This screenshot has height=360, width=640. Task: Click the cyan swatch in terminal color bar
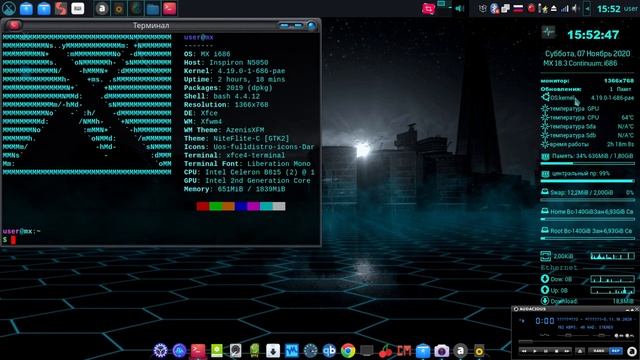coord(266,206)
